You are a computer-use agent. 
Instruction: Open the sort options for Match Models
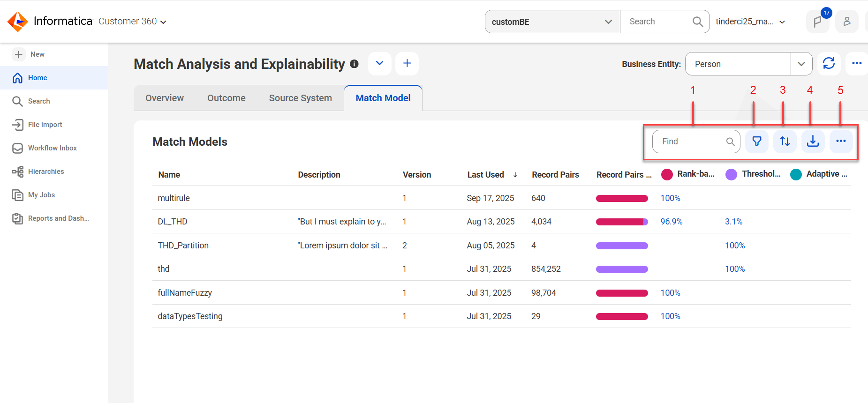coord(785,141)
